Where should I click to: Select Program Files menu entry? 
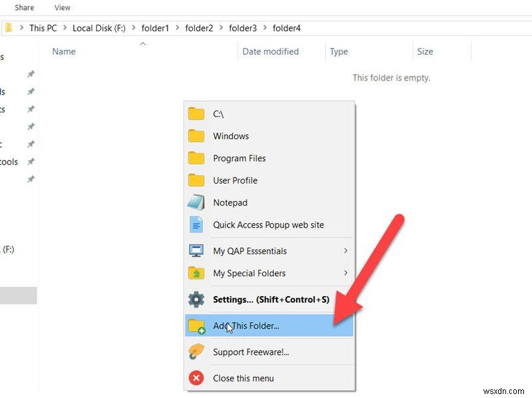[x=269, y=158]
